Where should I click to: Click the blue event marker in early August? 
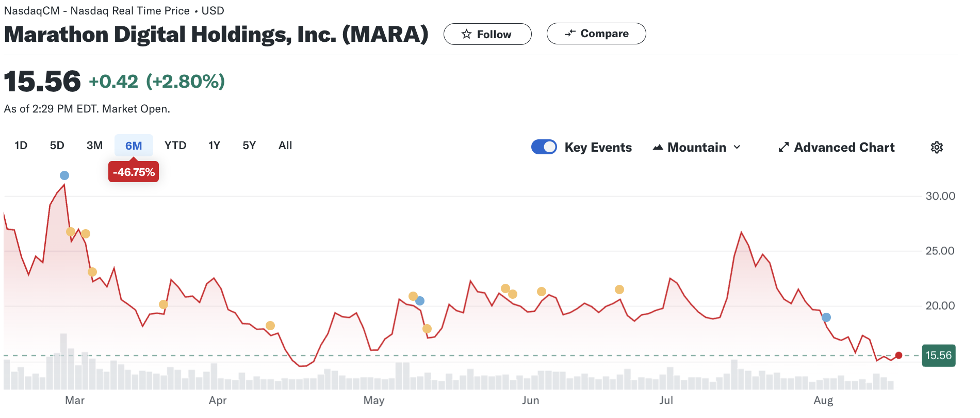click(826, 317)
